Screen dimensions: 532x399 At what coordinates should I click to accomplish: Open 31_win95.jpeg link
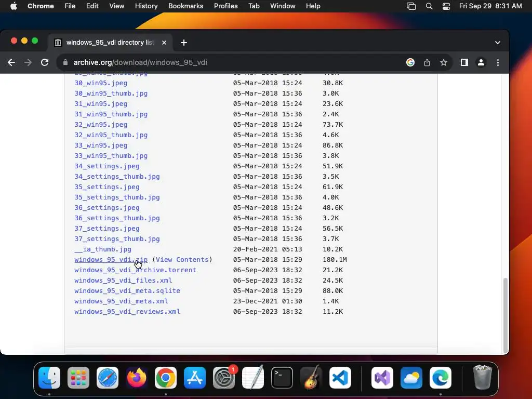tap(101, 103)
